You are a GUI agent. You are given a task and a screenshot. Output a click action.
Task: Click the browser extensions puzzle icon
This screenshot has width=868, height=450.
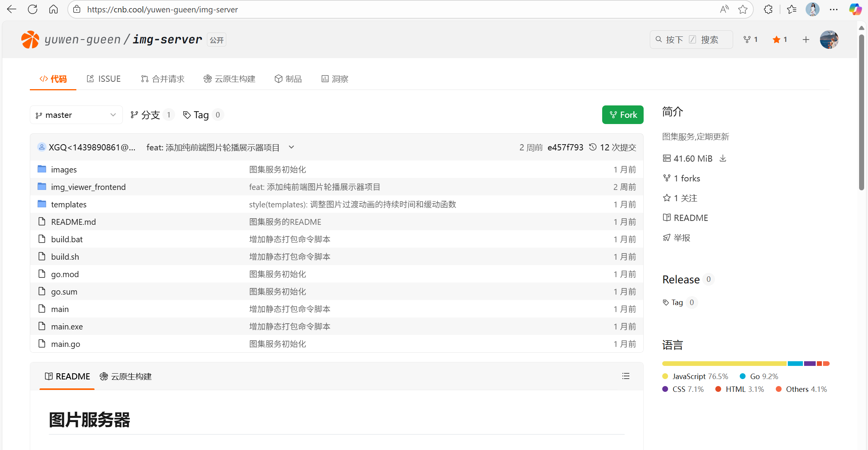[768, 9]
